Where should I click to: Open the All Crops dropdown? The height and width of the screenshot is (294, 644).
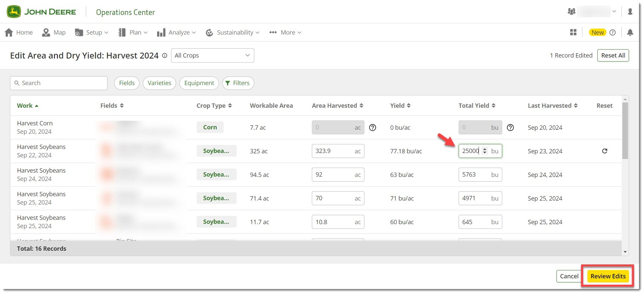pyautogui.click(x=212, y=55)
